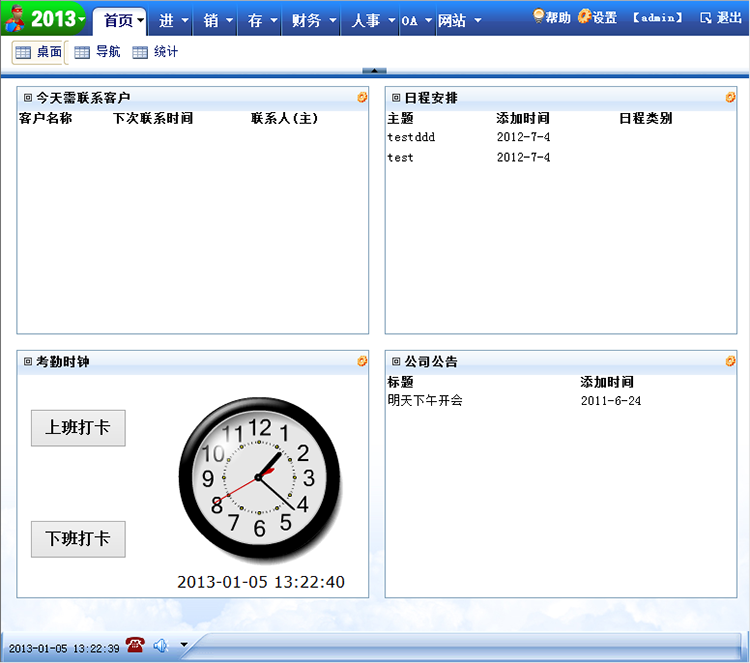Switch to the 统计 tab
Image resolution: width=750 pixels, height=663 pixels.
pos(155,52)
